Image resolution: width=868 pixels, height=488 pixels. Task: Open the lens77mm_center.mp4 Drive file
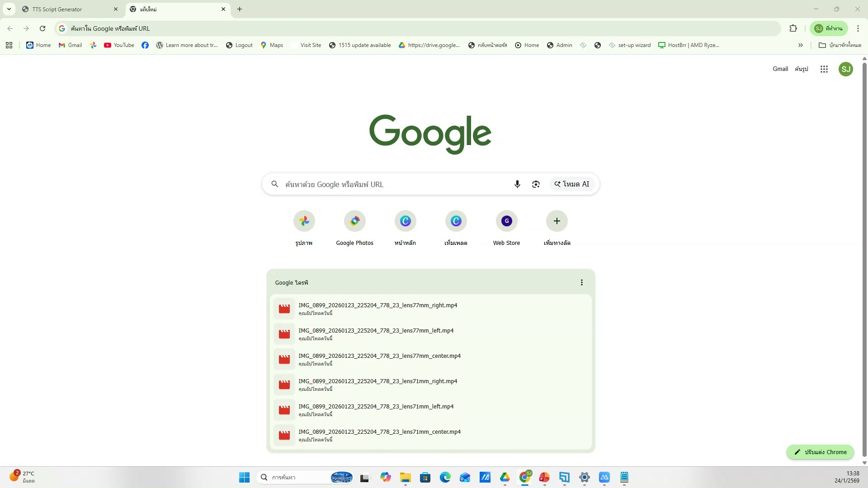[379, 356]
